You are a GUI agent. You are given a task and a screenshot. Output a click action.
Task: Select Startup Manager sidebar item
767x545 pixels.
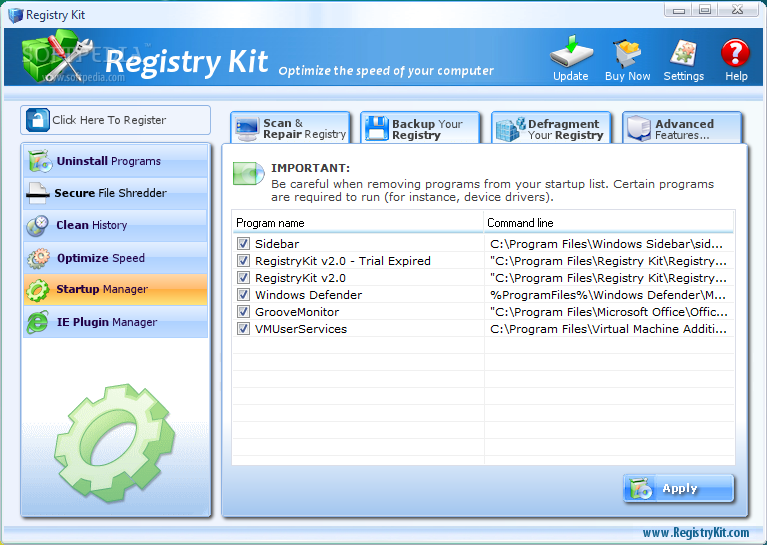[115, 290]
